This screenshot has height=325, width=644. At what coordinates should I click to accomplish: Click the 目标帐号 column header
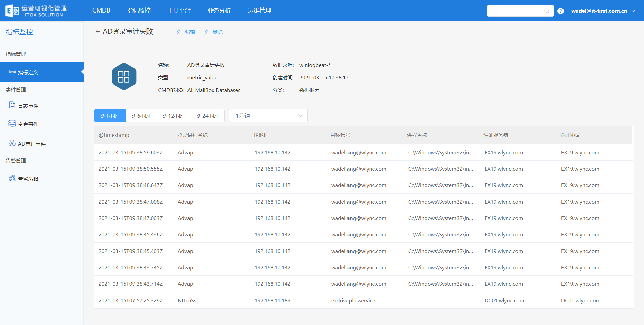[340, 135]
